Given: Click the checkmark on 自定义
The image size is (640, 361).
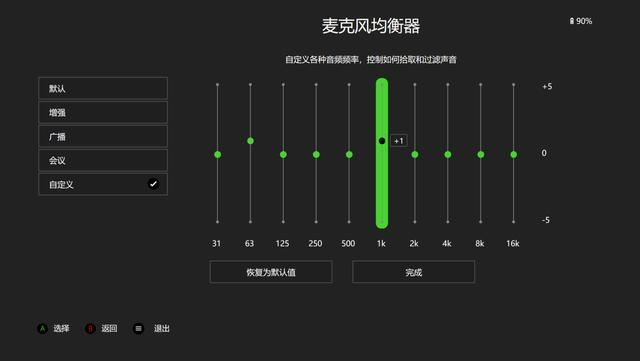Looking at the screenshot, I should (x=153, y=184).
